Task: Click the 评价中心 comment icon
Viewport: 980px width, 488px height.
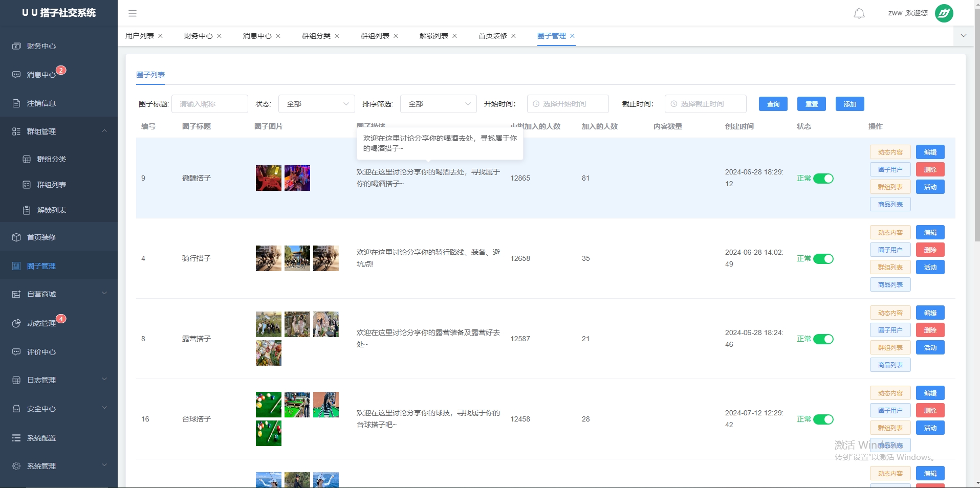Action: pyautogui.click(x=16, y=352)
